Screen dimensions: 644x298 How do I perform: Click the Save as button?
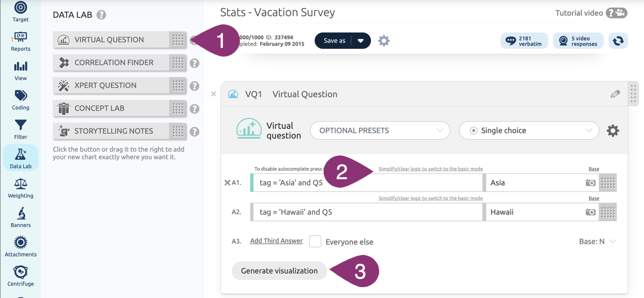coord(334,41)
